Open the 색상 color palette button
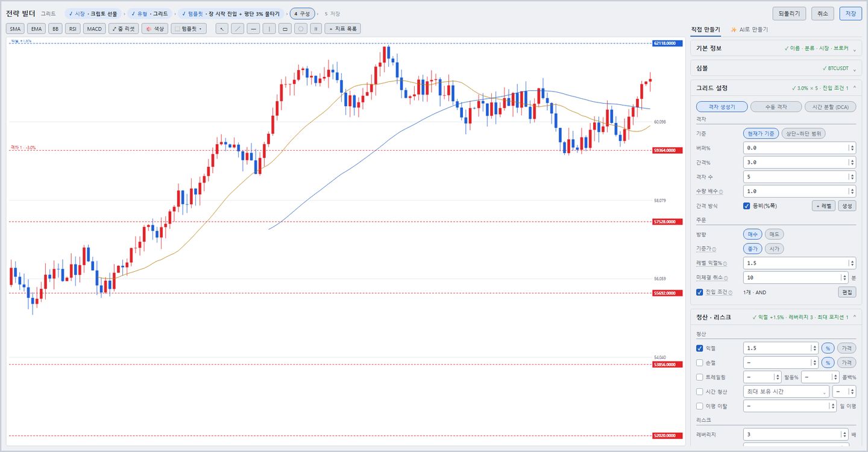 click(x=155, y=28)
